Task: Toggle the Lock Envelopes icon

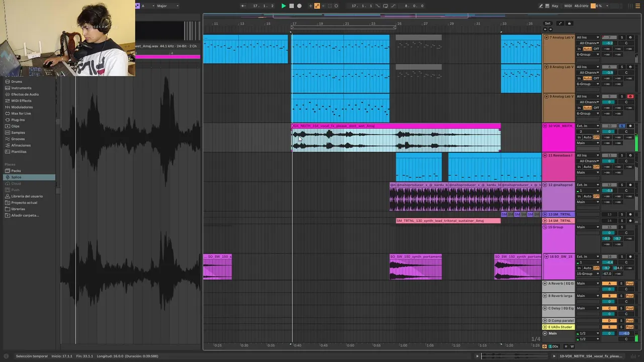Action: pyautogui.click(x=569, y=23)
